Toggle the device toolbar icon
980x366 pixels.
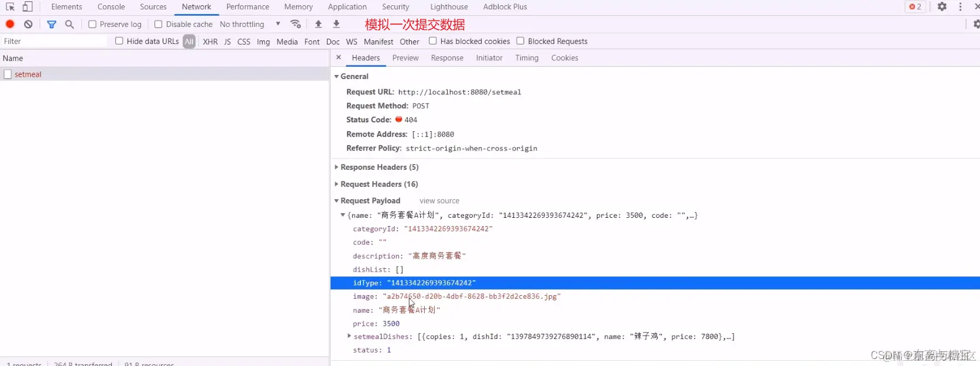[27, 7]
